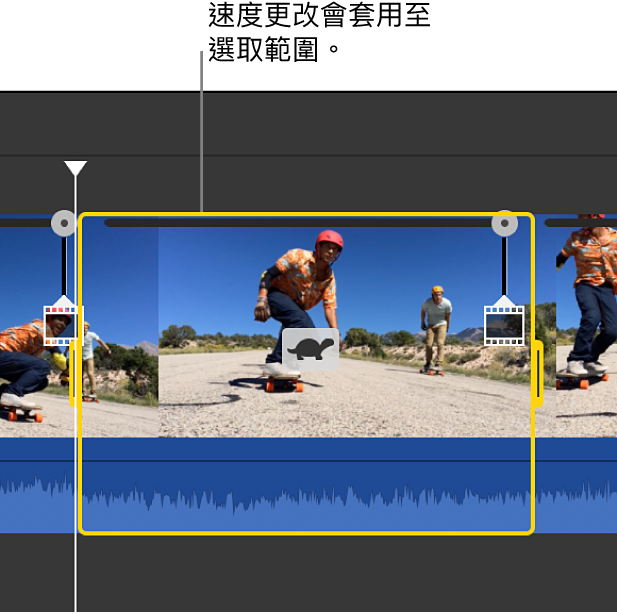
Task: Click the audio waveform of the selected clip
Action: click(300, 500)
